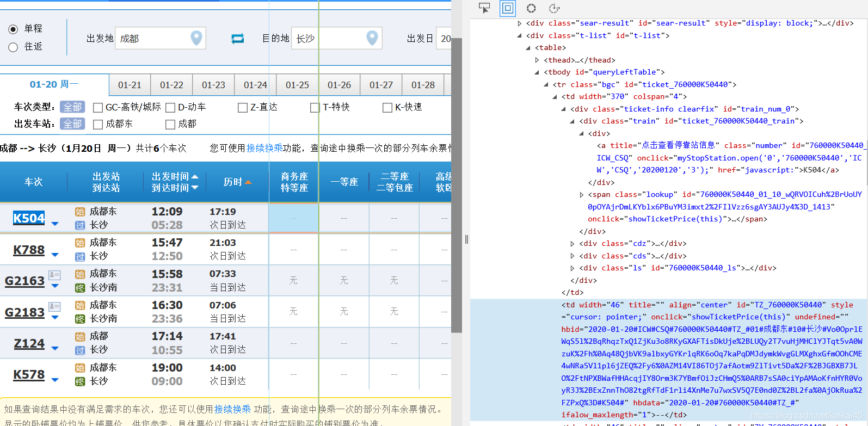The height and width of the screenshot is (426, 868).
Task: Check the GC-高铁/城际 train type box
Action: pyautogui.click(x=98, y=108)
